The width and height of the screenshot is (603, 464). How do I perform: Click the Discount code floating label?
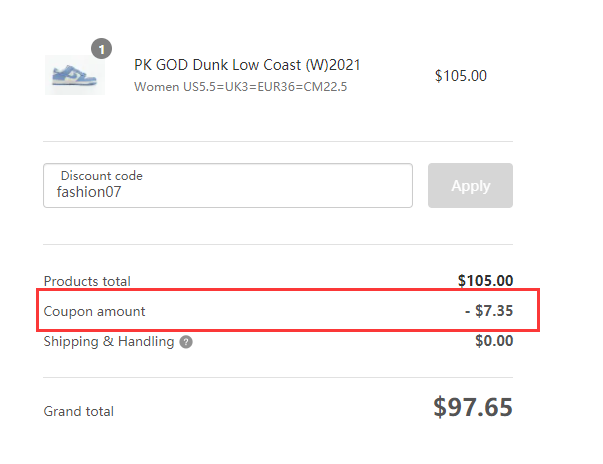(x=102, y=176)
